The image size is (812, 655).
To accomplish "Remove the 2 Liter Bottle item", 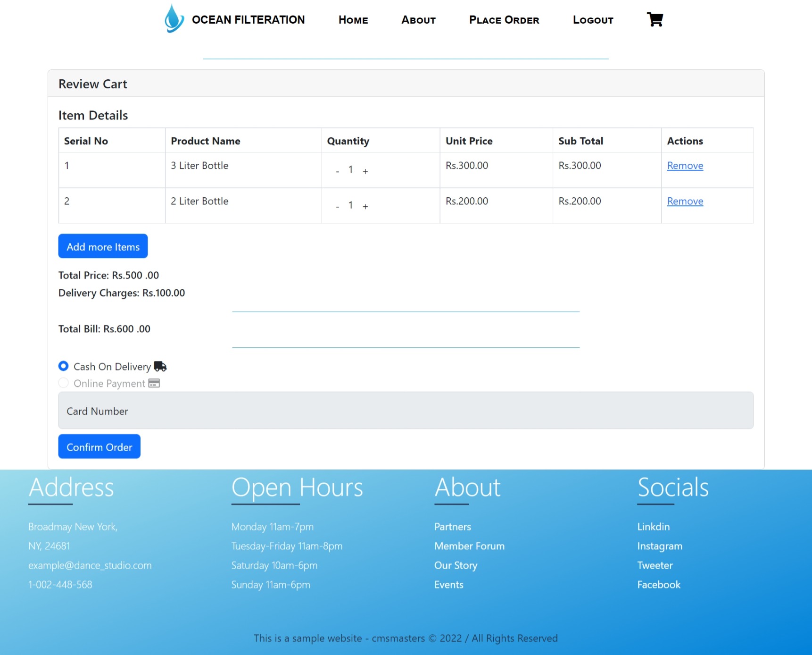I will (685, 202).
